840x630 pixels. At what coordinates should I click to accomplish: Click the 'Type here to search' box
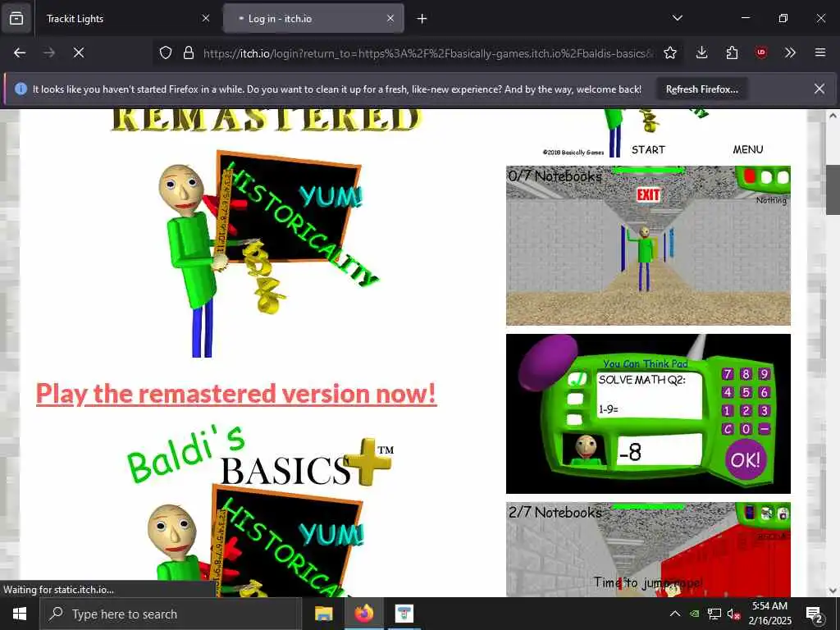(171, 614)
